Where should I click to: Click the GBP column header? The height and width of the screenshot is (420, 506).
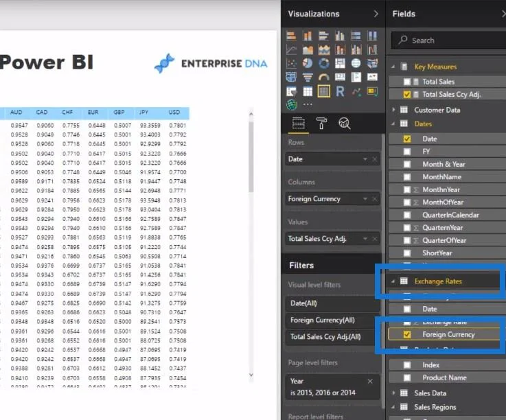pos(119,112)
